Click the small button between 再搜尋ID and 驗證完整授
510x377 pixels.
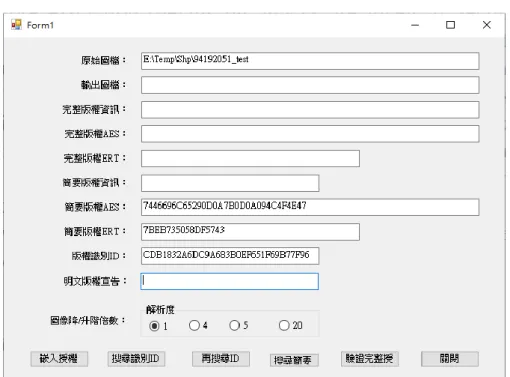(x=294, y=360)
